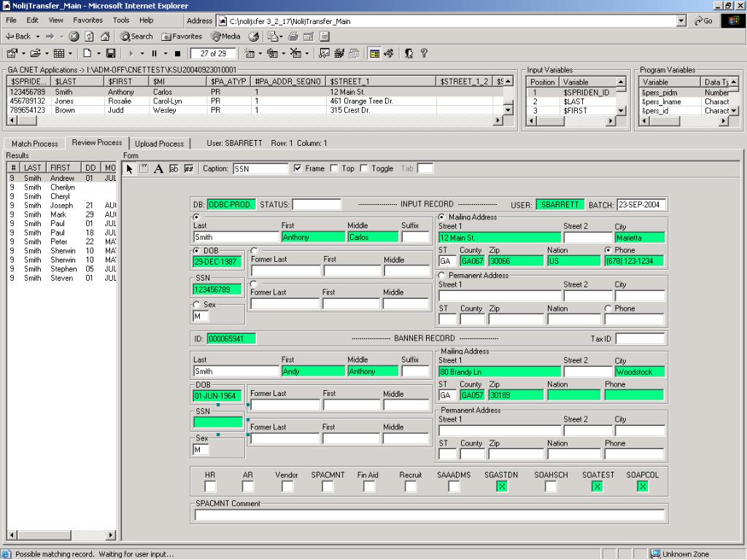Image resolution: width=747 pixels, height=560 pixels.
Task: Click the help question mark icon
Action: 424,53
